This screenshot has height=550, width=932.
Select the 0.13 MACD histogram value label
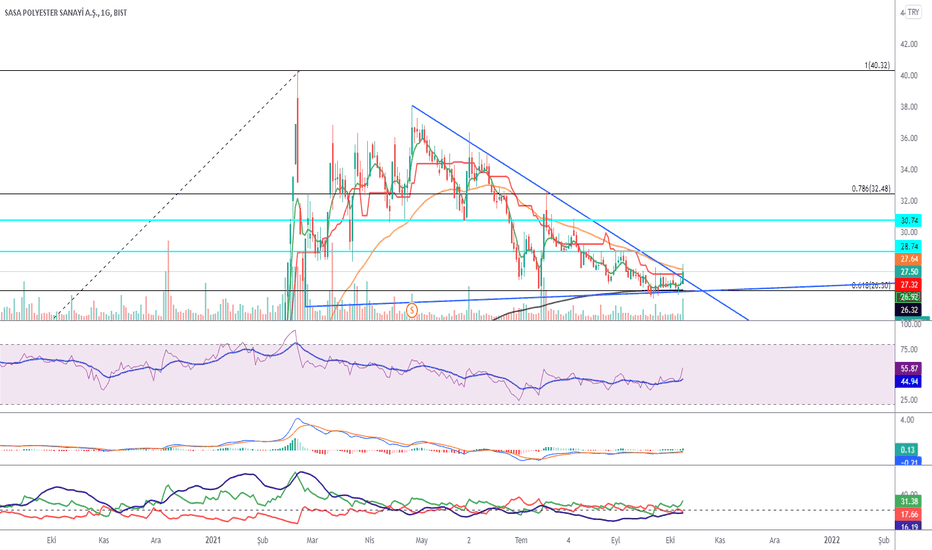(908, 450)
